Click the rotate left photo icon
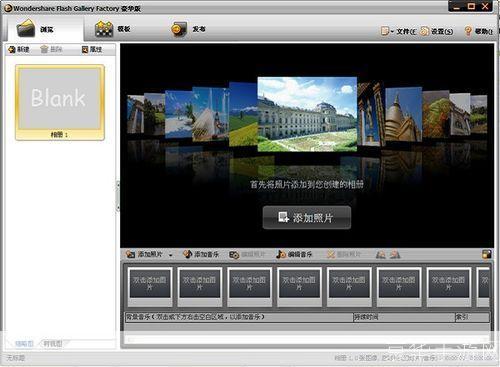 tap(381, 255)
